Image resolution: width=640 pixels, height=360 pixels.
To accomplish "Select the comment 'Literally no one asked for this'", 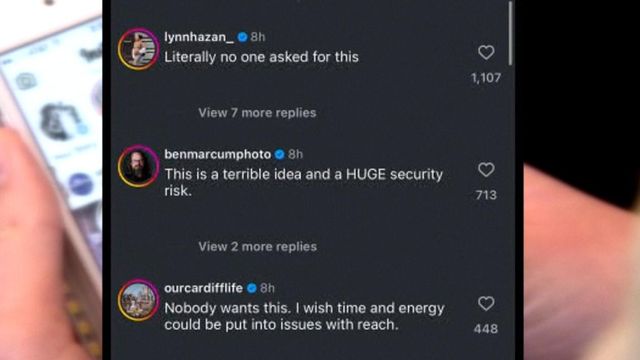I will 261,57.
